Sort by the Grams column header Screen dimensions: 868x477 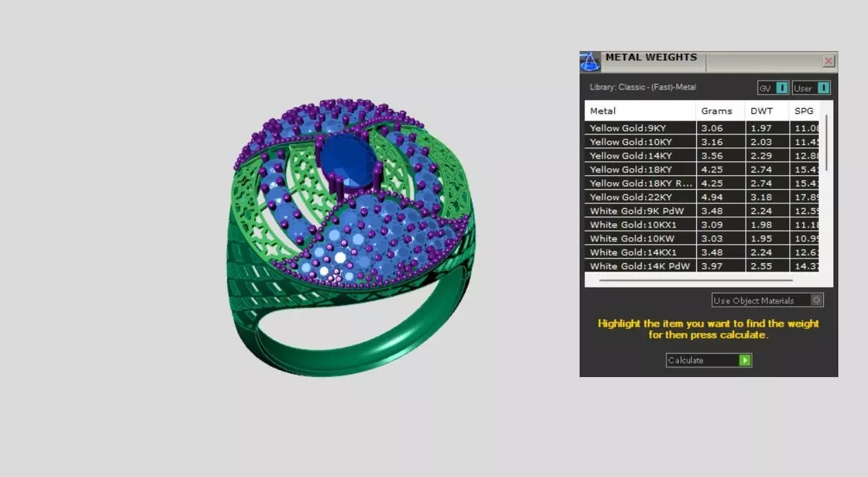click(720, 111)
